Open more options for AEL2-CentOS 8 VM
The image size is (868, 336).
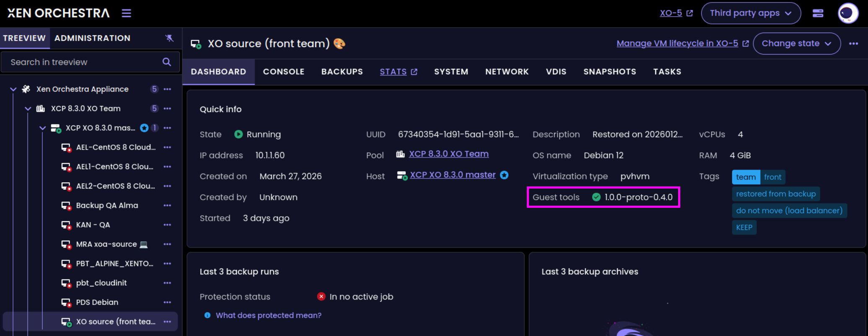click(168, 186)
